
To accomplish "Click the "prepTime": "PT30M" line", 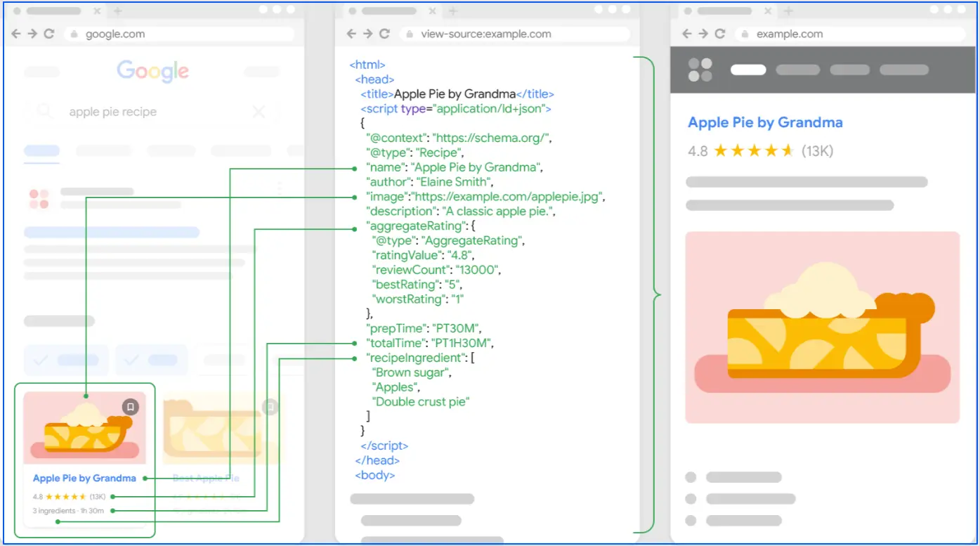I will [424, 328].
